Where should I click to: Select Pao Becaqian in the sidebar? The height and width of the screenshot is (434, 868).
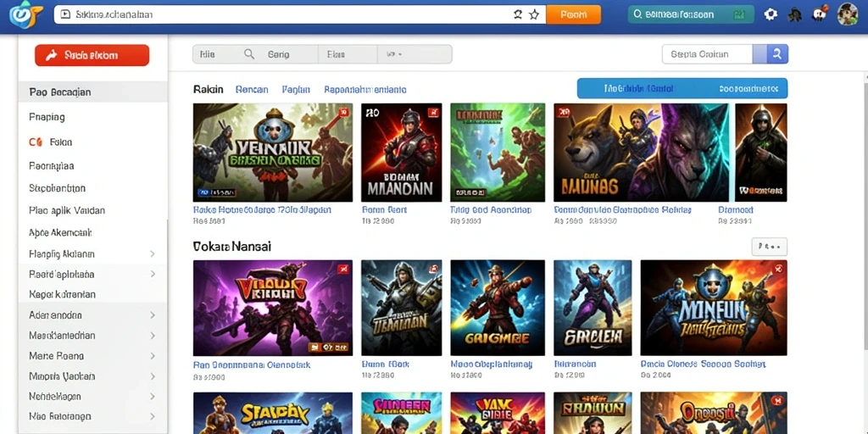click(92, 92)
